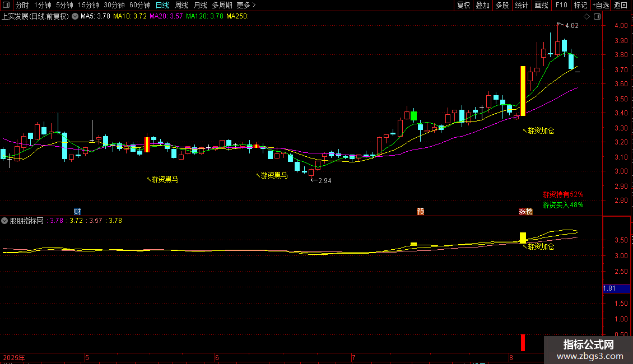Viewport: 633px width, 364px height.
Task: Select the 5分钟 period tab
Action: coord(64,5)
